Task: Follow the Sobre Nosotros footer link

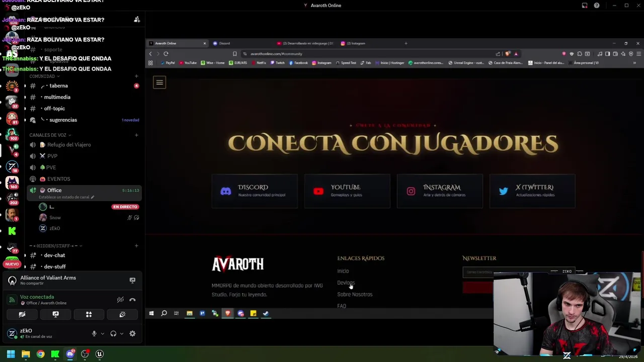Action: (x=355, y=295)
